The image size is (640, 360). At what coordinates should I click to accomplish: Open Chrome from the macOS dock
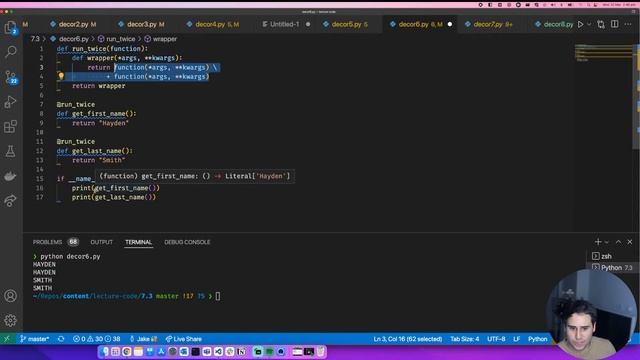(x=127, y=352)
